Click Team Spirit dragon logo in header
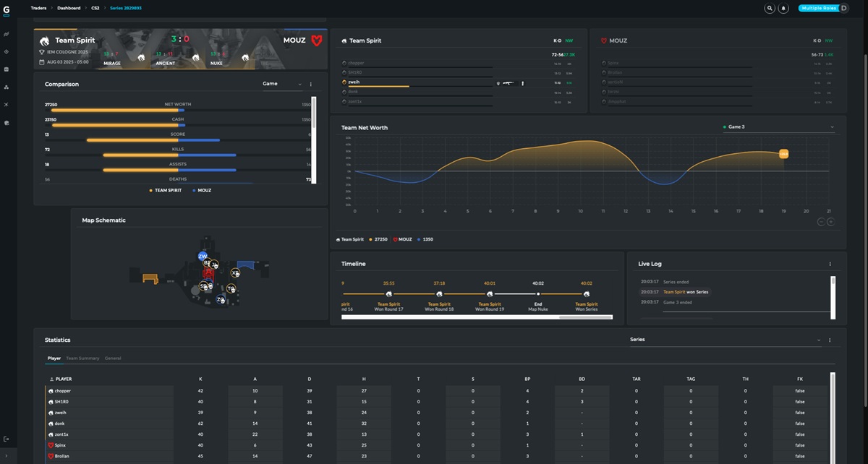The width and height of the screenshot is (868, 464). pos(45,40)
